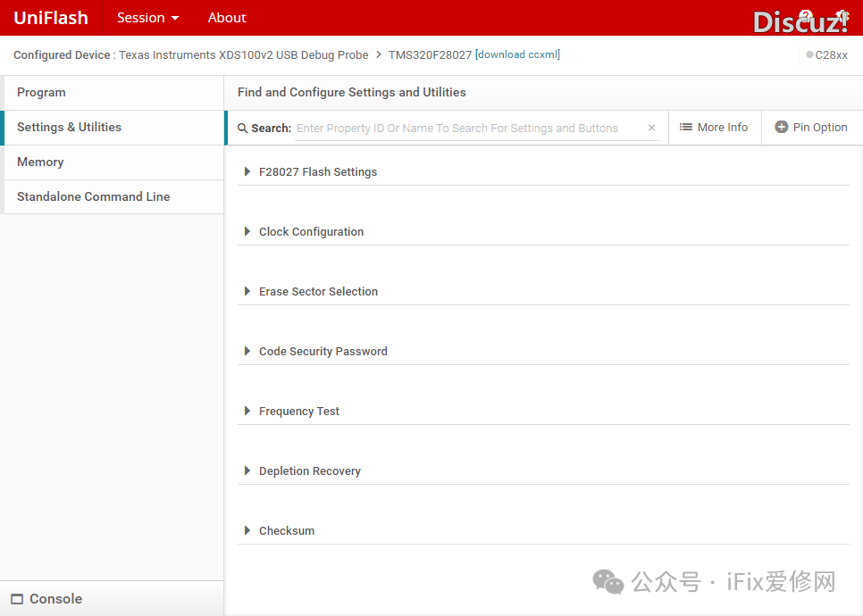Expand the Code Security Password section
863x616 pixels.
coord(247,352)
